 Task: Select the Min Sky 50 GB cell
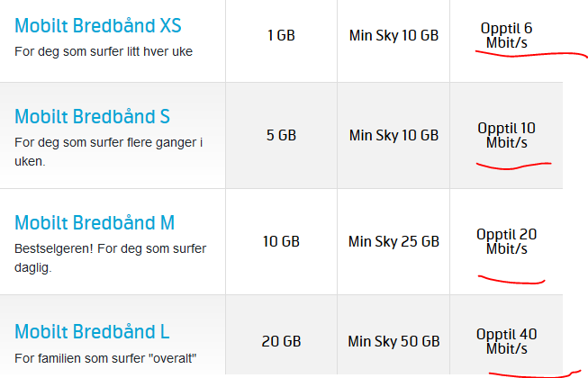[394, 341]
